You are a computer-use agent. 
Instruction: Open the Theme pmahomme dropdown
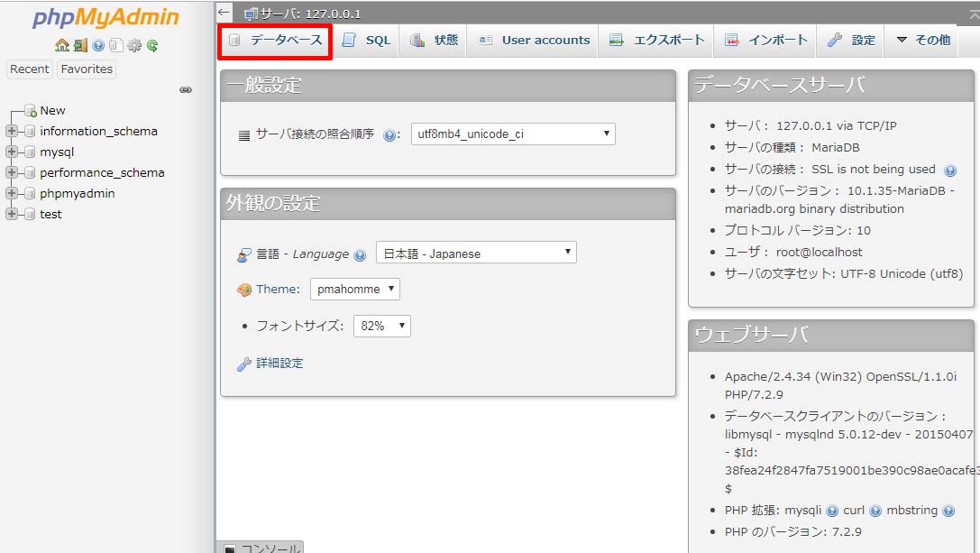click(x=355, y=289)
